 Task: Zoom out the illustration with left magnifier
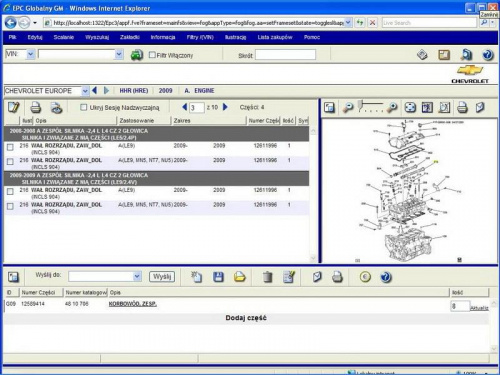point(348,107)
